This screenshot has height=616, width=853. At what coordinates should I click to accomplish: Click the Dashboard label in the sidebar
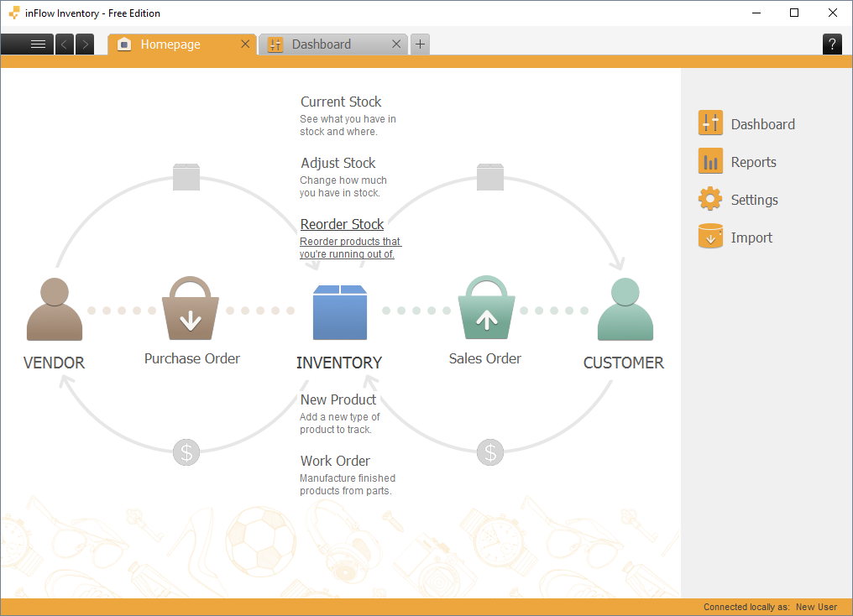click(x=762, y=124)
